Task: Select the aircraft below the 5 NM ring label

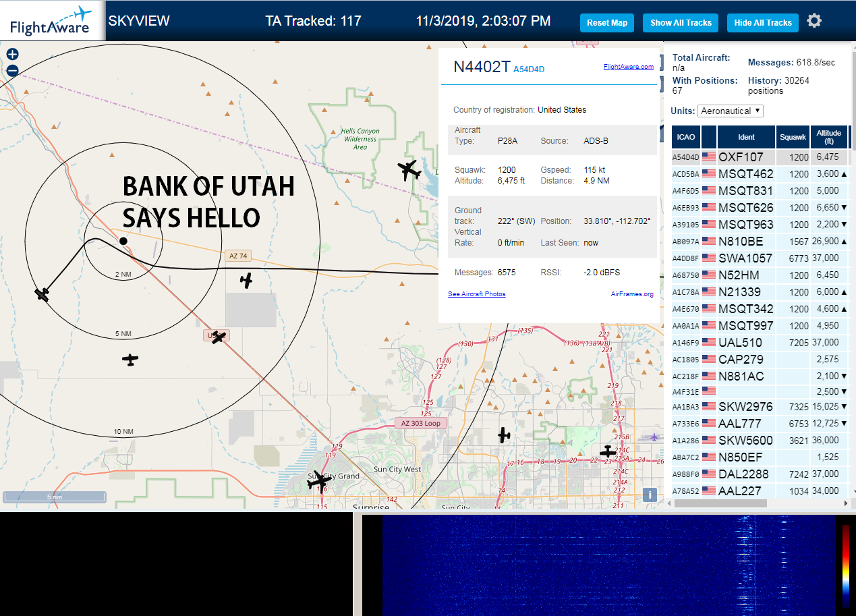Action: [130, 360]
